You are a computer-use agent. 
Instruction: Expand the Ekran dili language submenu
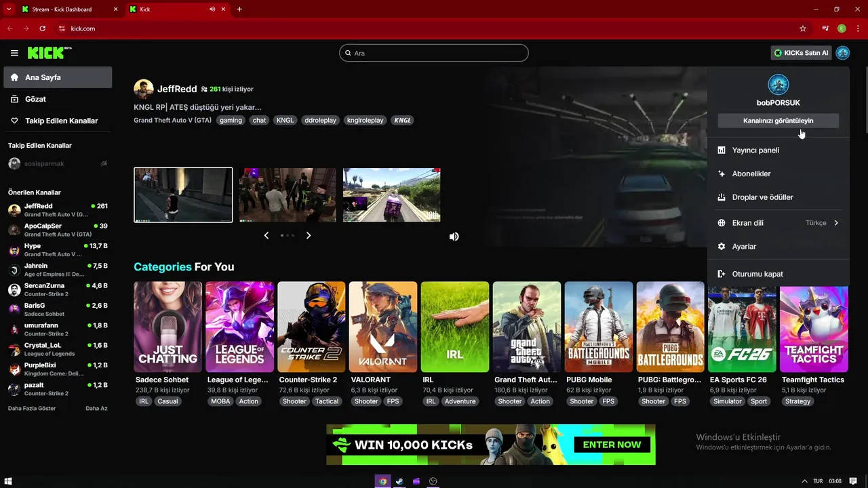tap(836, 223)
